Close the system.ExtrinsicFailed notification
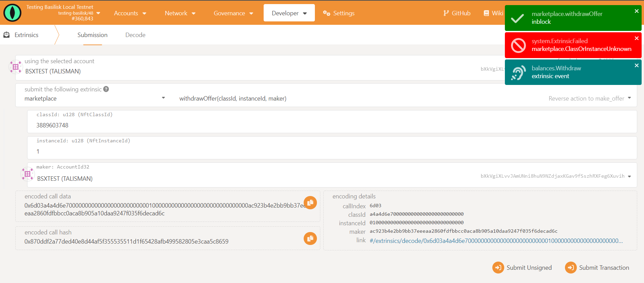This screenshot has height=283, width=644. click(x=637, y=38)
